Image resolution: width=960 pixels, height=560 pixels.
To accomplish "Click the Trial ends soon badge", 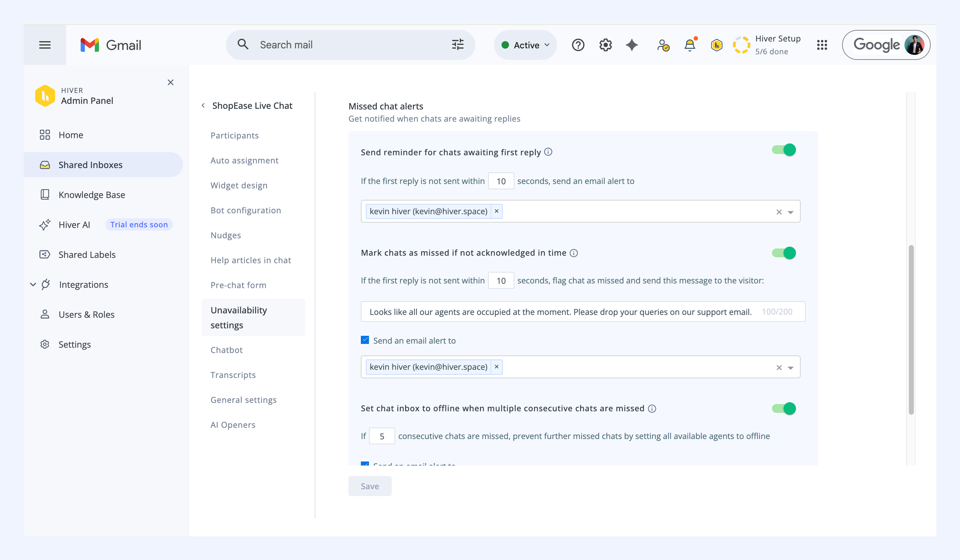I will coord(139,224).
